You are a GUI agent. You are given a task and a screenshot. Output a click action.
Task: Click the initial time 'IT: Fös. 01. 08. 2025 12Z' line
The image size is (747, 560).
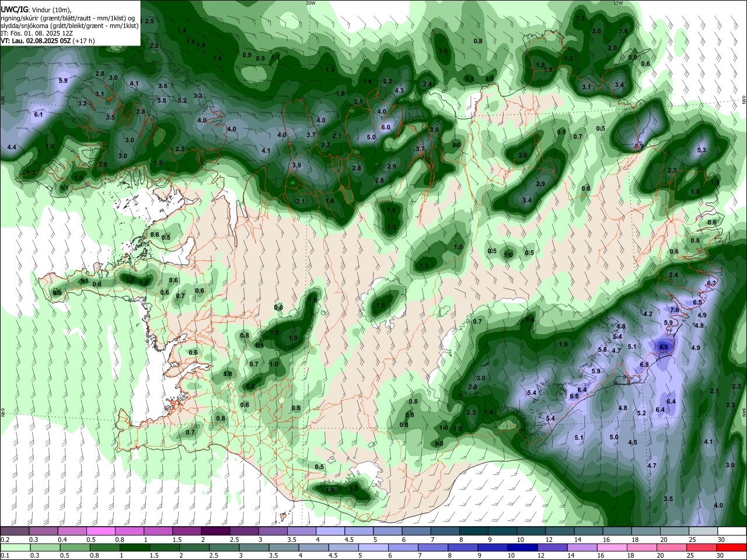pyautogui.click(x=37, y=33)
